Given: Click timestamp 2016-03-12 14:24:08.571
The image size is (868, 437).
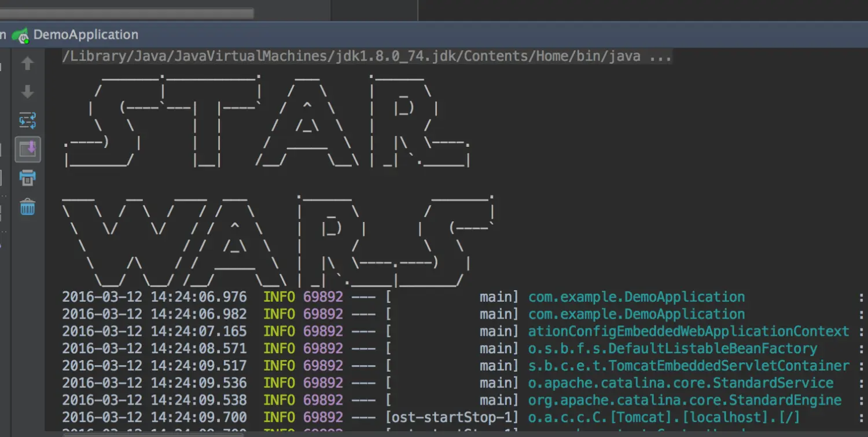Looking at the screenshot, I should coord(155,349).
